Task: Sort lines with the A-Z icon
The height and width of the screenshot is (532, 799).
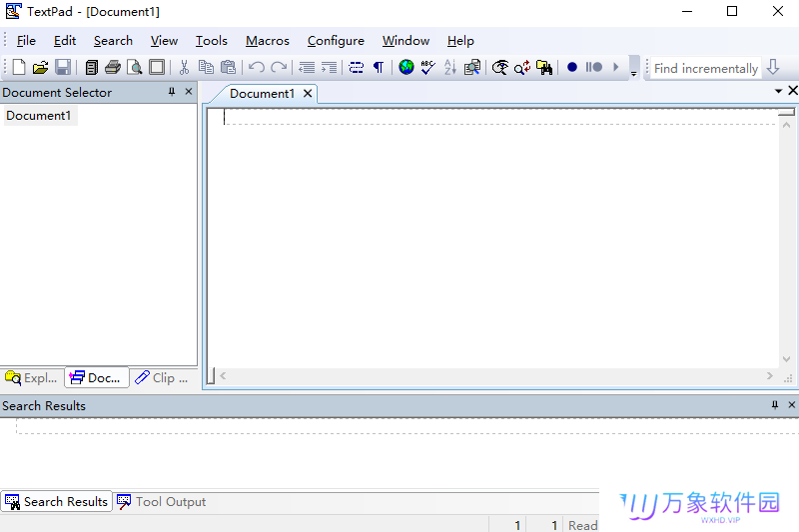Action: click(450, 67)
